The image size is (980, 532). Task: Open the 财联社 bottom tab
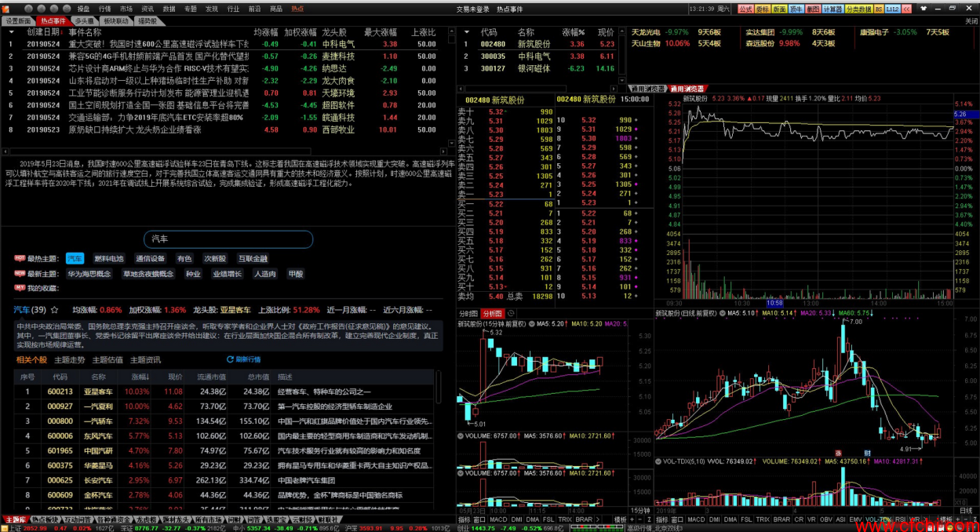coord(327,519)
